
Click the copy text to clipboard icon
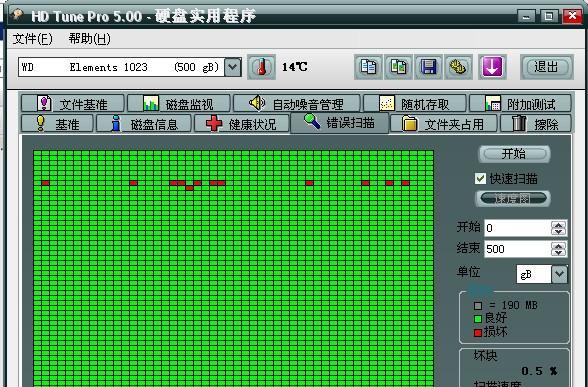point(368,67)
